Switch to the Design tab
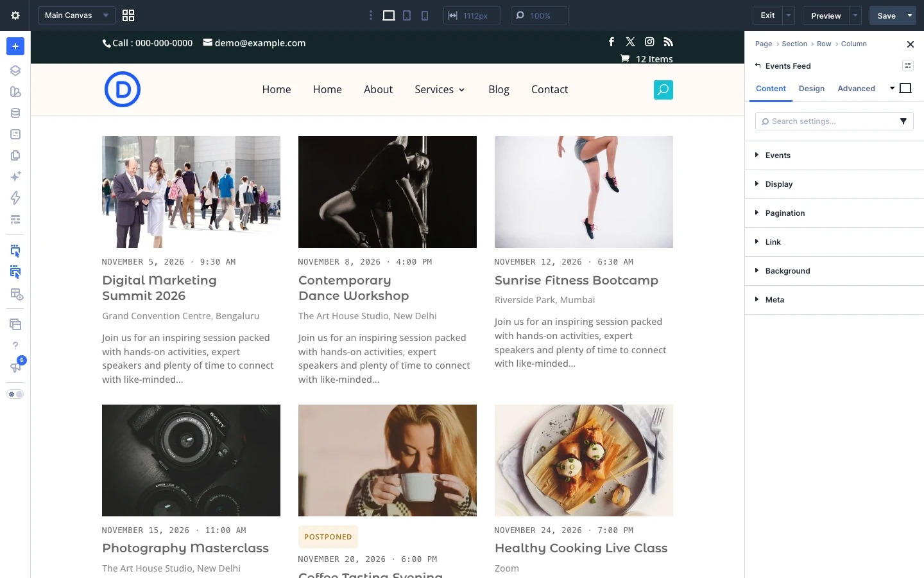 pyautogui.click(x=812, y=89)
